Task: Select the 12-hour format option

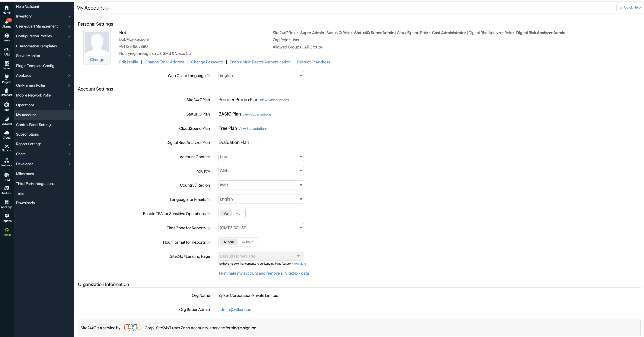Action: tap(229, 242)
